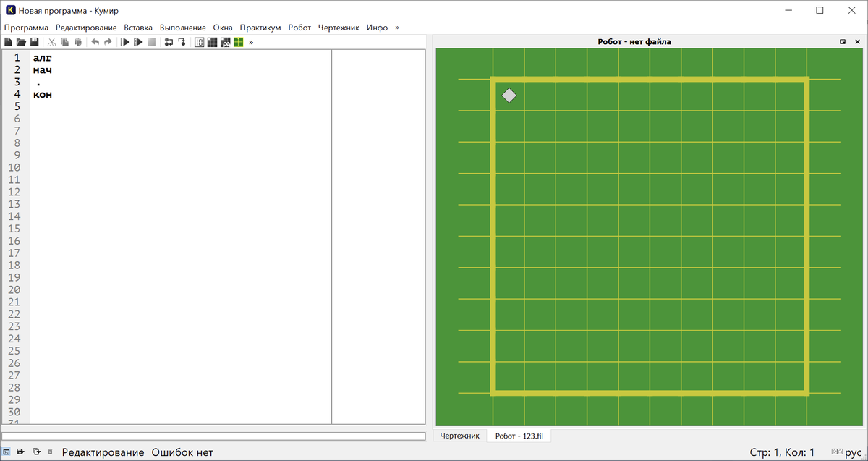Select the Робот - 123.fil tab
This screenshot has width=868, height=461.
point(519,436)
